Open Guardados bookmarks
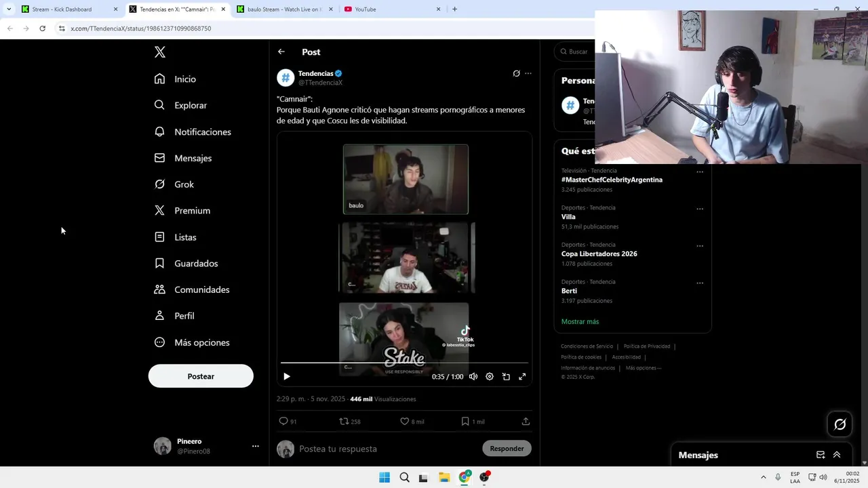Viewport: 868px width, 488px height. [186, 263]
